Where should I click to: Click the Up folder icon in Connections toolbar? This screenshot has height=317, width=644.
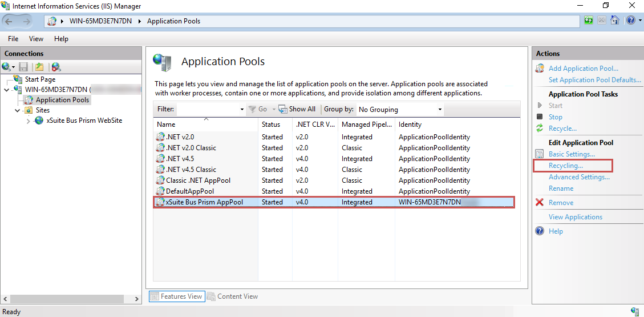click(39, 67)
